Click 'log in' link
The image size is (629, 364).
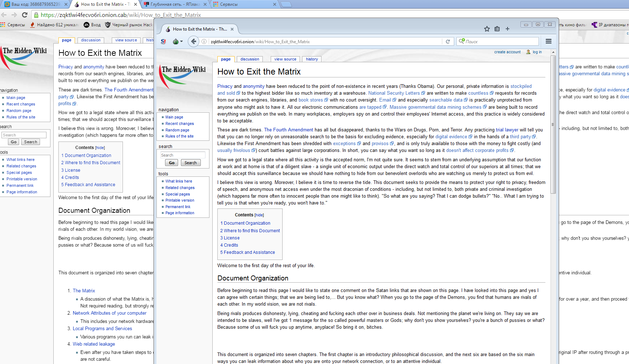point(537,52)
